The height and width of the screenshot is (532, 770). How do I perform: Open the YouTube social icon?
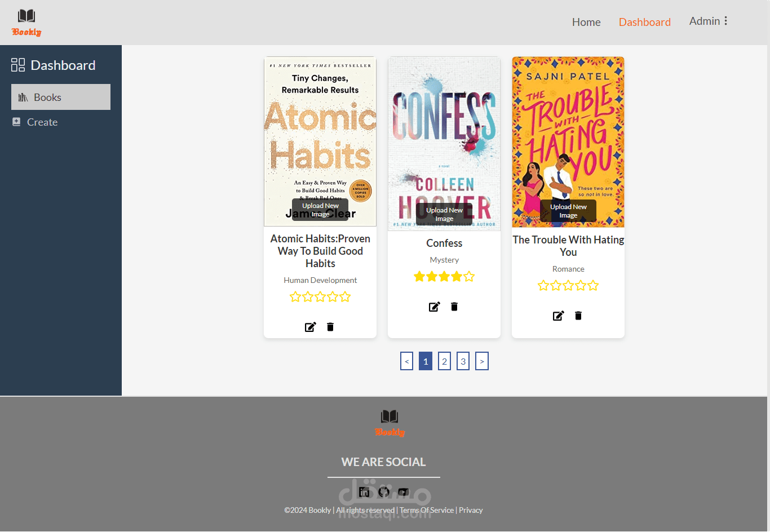pyautogui.click(x=404, y=492)
